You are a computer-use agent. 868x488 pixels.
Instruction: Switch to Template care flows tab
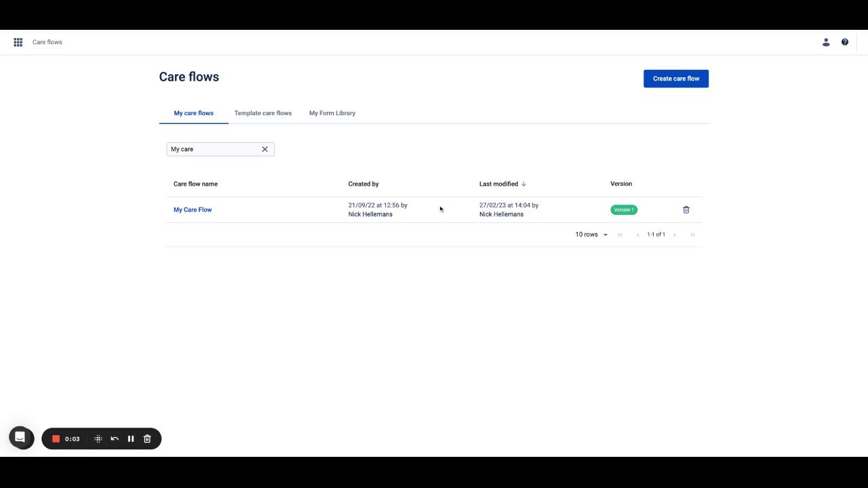click(x=263, y=113)
